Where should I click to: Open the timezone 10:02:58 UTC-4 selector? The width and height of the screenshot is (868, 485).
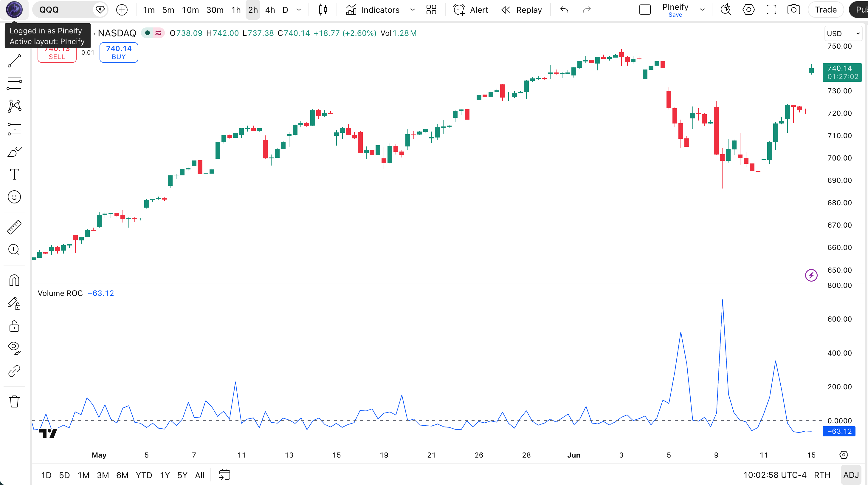(775, 475)
